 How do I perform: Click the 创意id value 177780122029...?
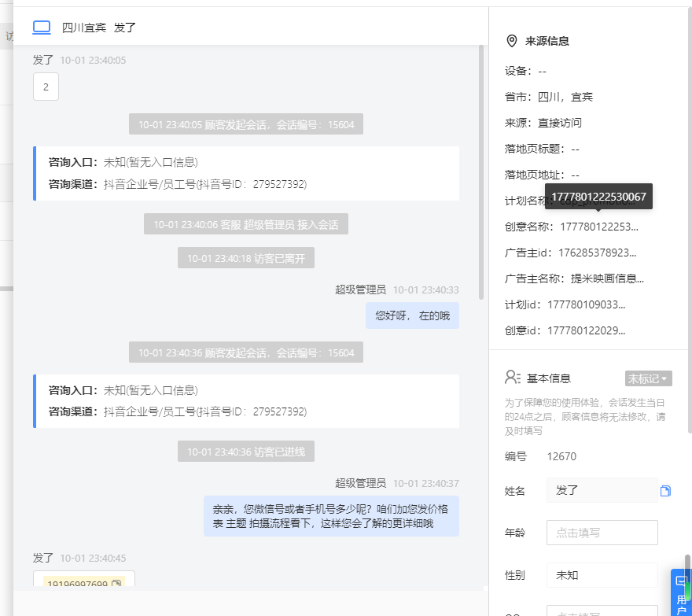click(x=586, y=330)
